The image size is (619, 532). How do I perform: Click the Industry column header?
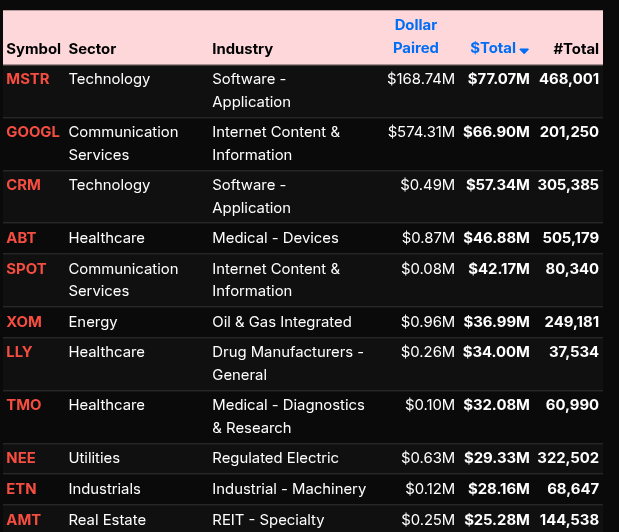pos(242,48)
